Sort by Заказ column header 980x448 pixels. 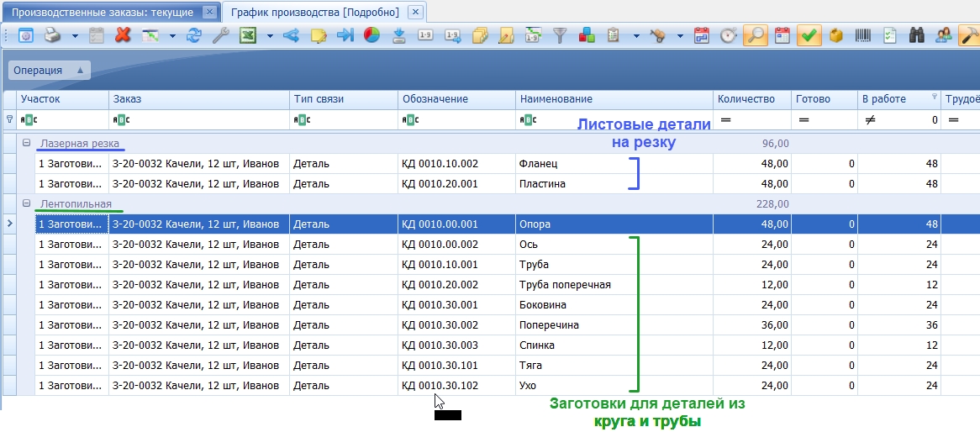coord(199,99)
